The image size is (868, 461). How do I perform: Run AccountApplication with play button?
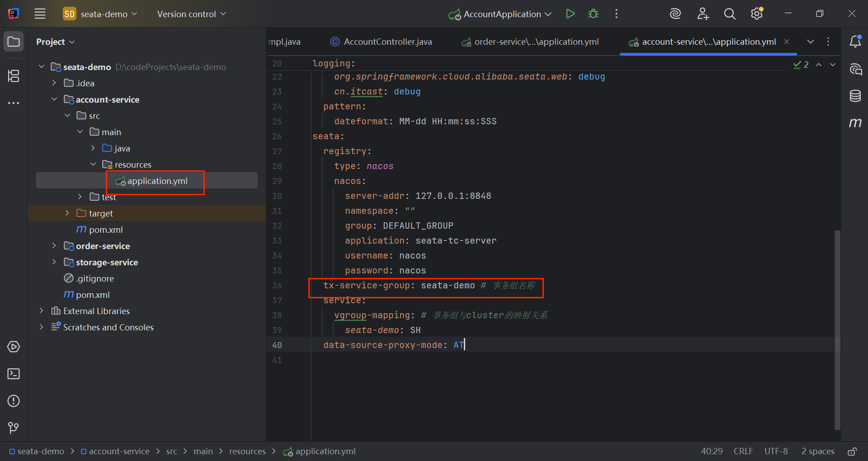pyautogui.click(x=571, y=14)
